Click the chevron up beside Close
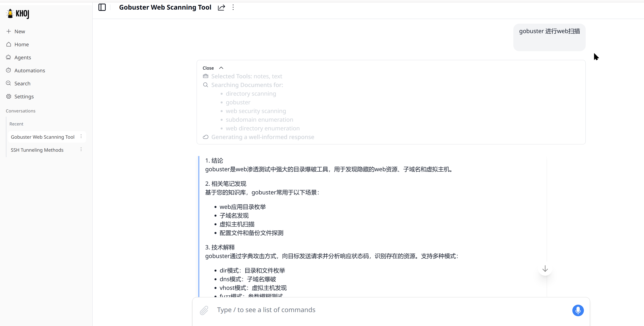The width and height of the screenshot is (644, 326). (221, 68)
